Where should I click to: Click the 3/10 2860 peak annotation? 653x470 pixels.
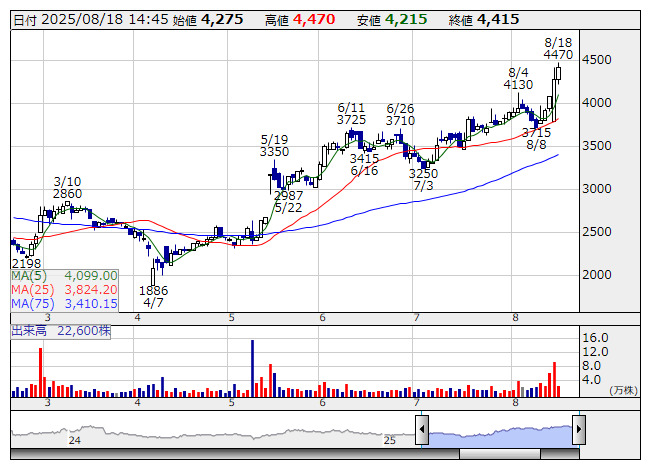tap(67, 187)
